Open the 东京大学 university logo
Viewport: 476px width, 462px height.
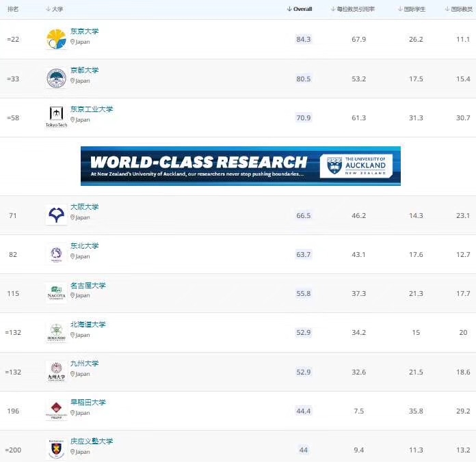56,39
